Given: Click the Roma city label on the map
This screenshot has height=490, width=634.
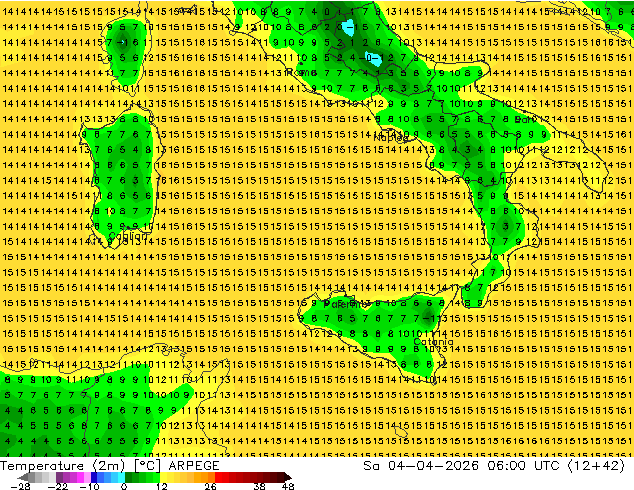Looking at the screenshot, I should click(300, 73).
